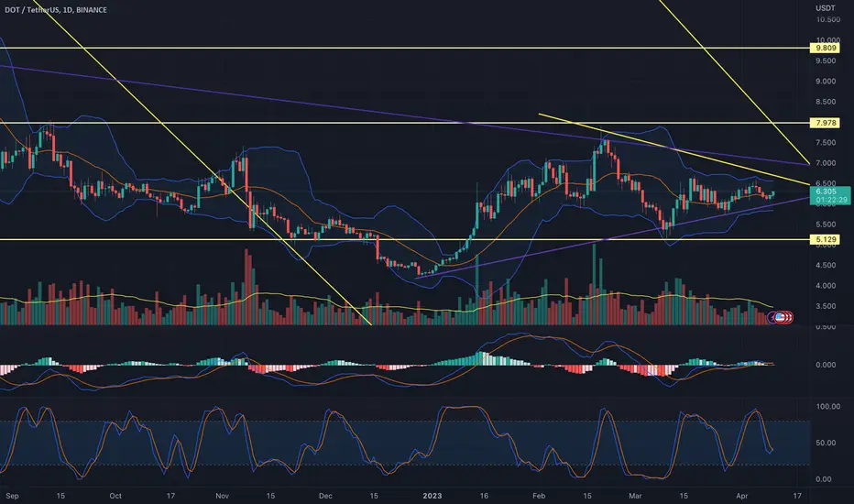Click the MACD 0.000 axis value
The width and height of the screenshot is (854, 504).
click(x=826, y=365)
